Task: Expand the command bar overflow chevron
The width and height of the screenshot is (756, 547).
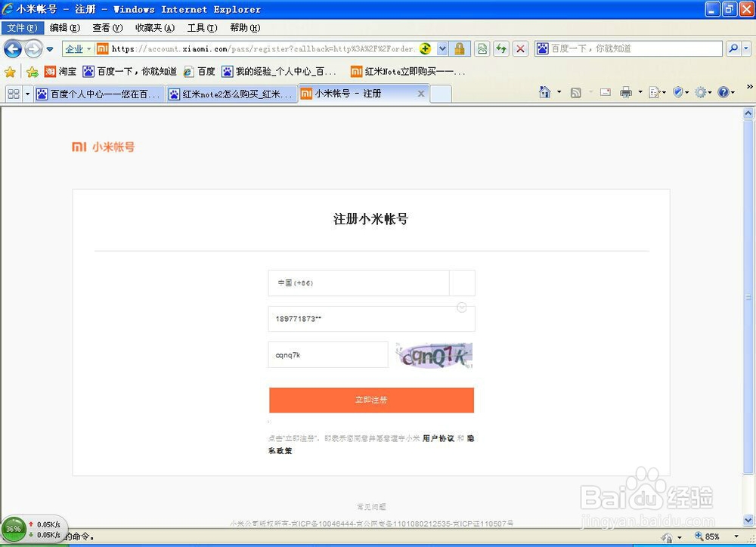Action: coord(749,87)
